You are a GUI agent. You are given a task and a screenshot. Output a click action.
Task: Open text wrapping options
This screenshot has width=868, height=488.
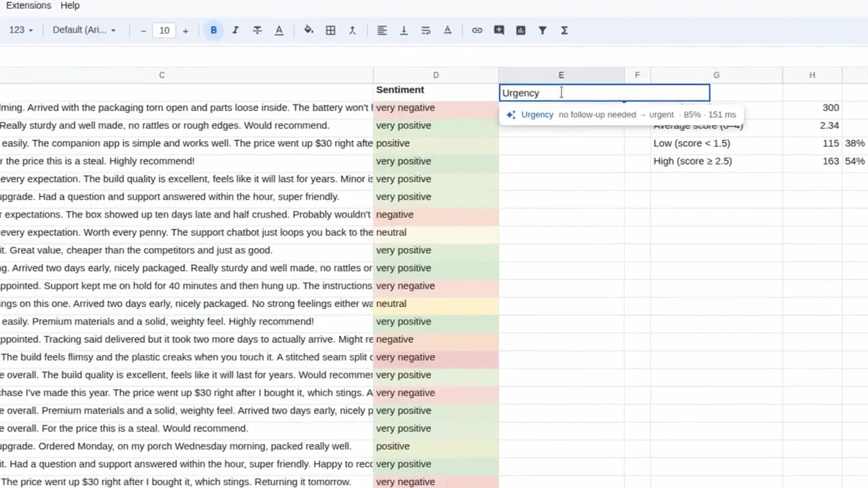click(x=425, y=30)
